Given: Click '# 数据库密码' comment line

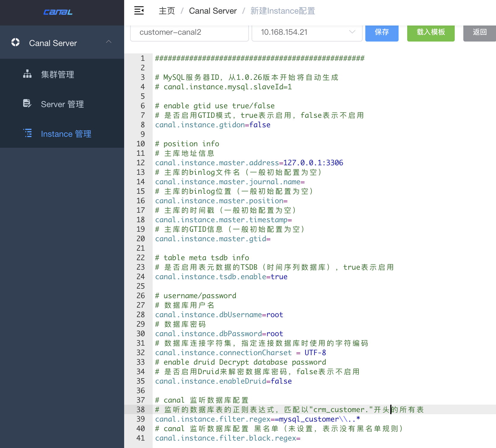Looking at the screenshot, I should (180, 324).
